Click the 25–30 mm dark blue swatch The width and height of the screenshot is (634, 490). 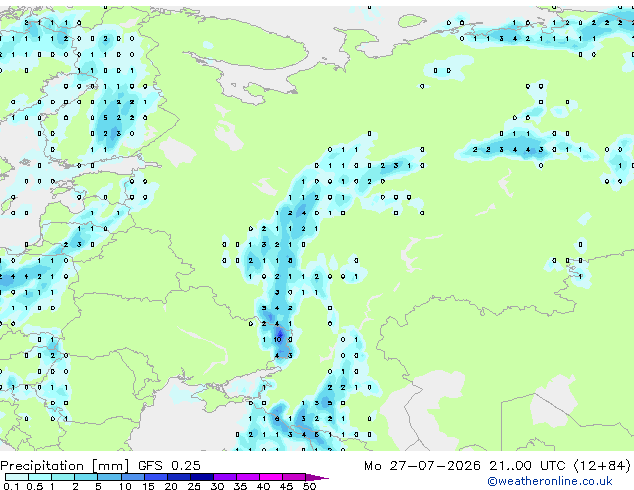[x=201, y=477]
